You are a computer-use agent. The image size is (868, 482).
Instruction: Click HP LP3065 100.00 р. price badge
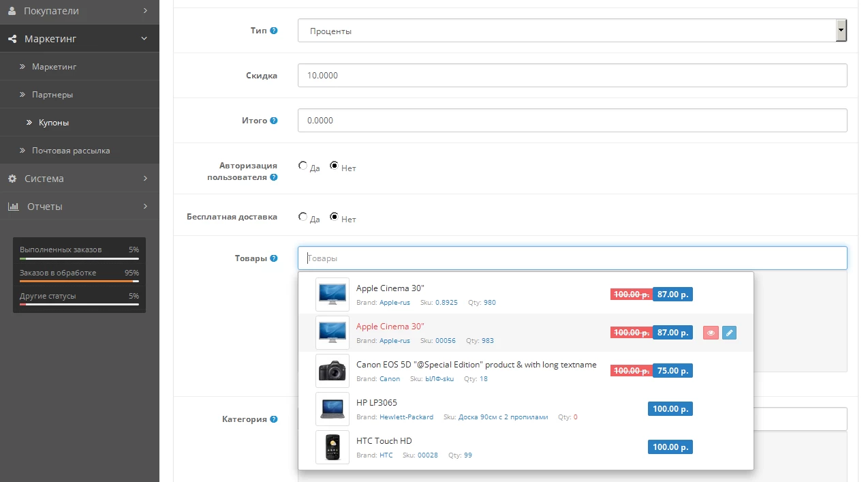670,409
